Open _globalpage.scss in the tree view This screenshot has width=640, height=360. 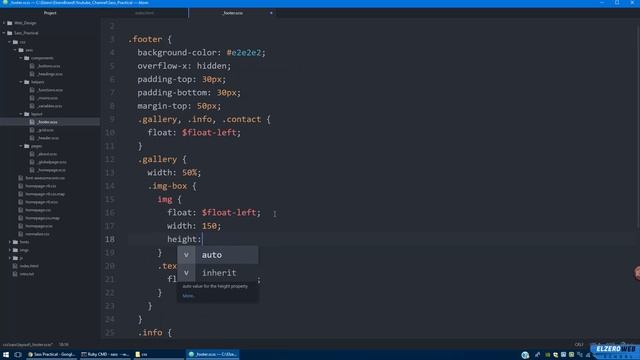tap(52, 162)
